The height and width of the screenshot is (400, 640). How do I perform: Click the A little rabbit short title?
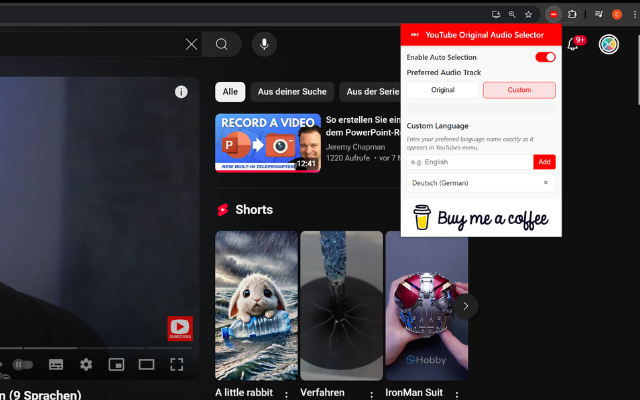click(244, 393)
